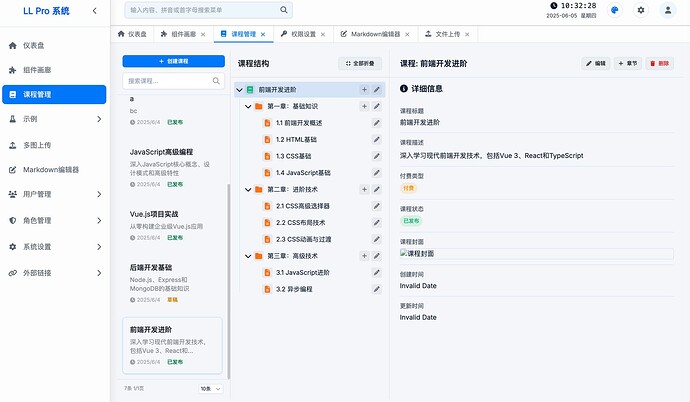Collapse chapter 第二章 in the tree
Screen dimensions: 690x402
tap(248, 190)
